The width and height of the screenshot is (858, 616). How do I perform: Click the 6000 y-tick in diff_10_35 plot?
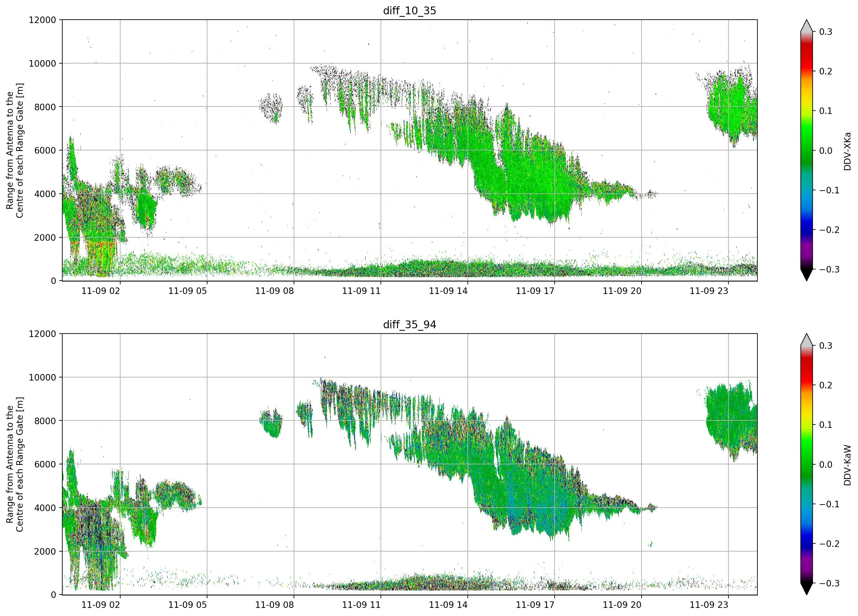45,151
